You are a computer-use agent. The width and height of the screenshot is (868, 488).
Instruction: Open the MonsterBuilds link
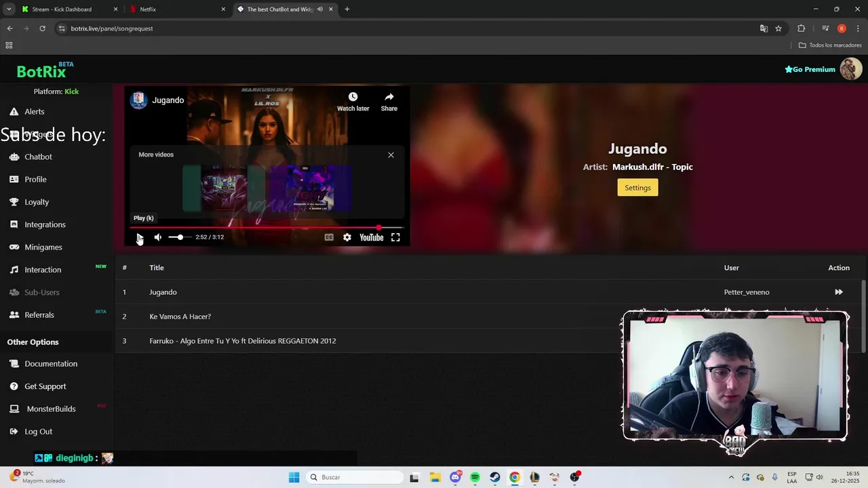point(51,409)
